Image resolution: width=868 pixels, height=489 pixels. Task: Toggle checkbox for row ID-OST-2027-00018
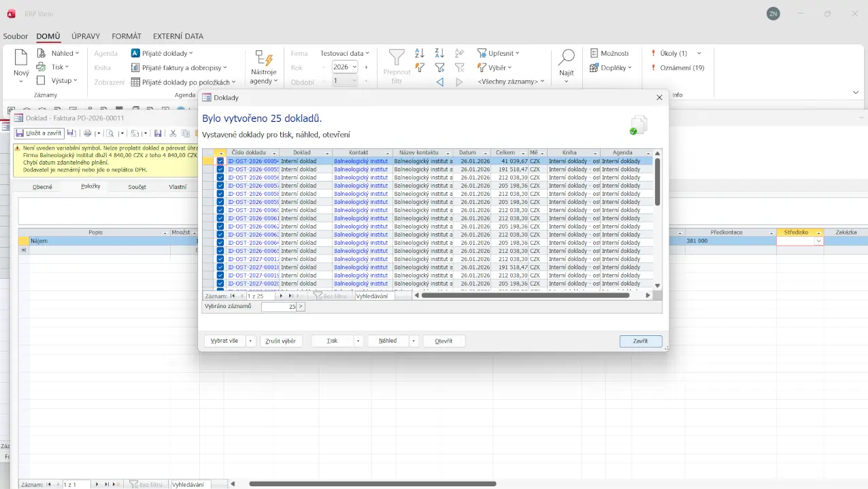(x=220, y=267)
